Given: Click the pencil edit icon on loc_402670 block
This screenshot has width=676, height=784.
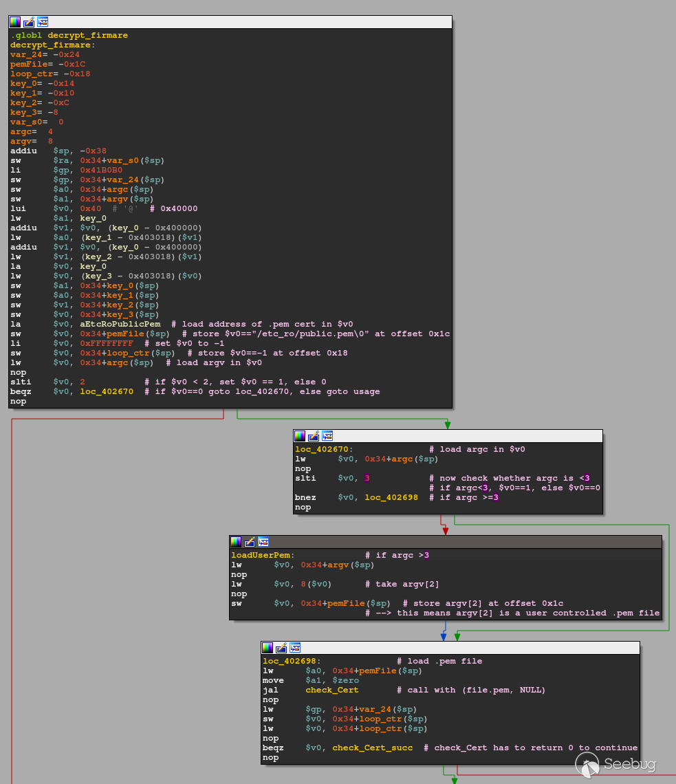Looking at the screenshot, I should pyautogui.click(x=314, y=436).
